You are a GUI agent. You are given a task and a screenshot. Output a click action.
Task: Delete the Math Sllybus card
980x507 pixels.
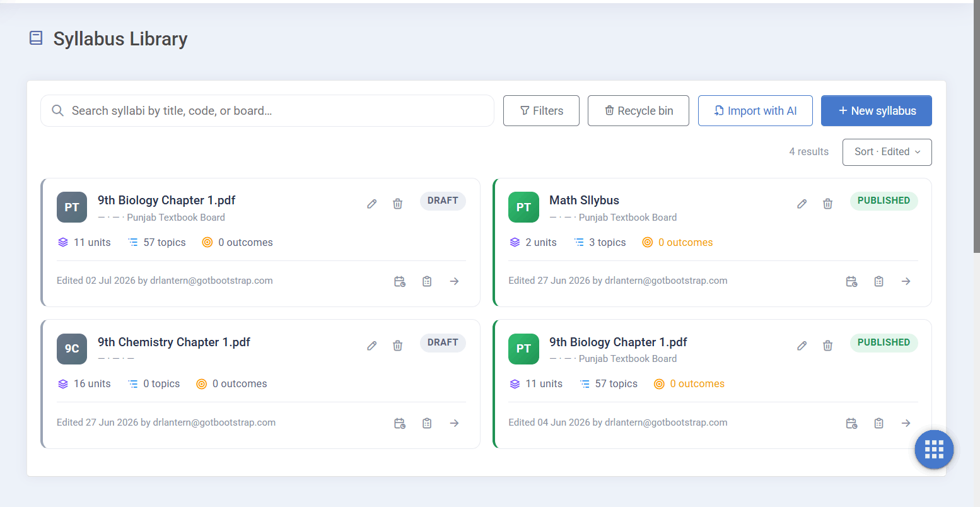pyautogui.click(x=827, y=204)
